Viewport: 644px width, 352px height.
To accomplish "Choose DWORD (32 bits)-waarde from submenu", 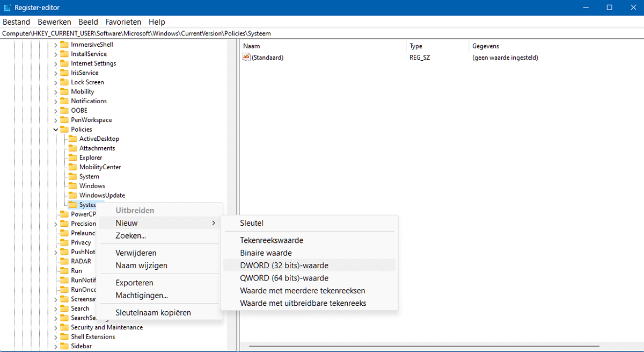I will [x=309, y=265].
